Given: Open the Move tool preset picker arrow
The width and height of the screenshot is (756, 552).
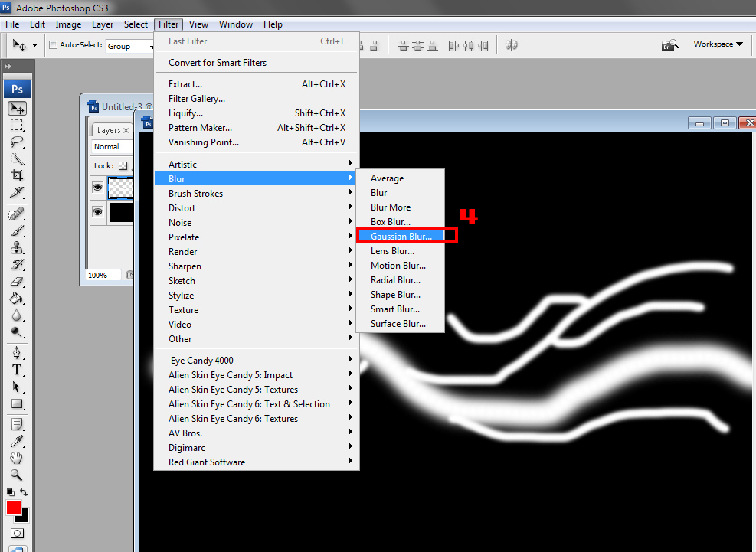Looking at the screenshot, I should (x=34, y=45).
